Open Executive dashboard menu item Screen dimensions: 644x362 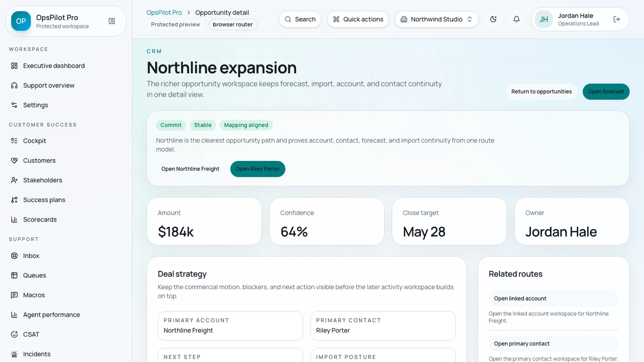click(x=66, y=66)
